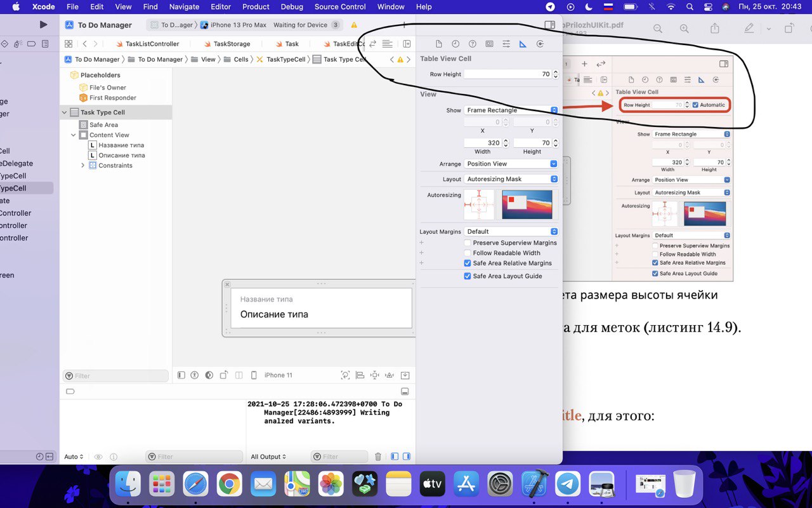Show the File inspector
Screen dimensions: 812x508
(438, 44)
